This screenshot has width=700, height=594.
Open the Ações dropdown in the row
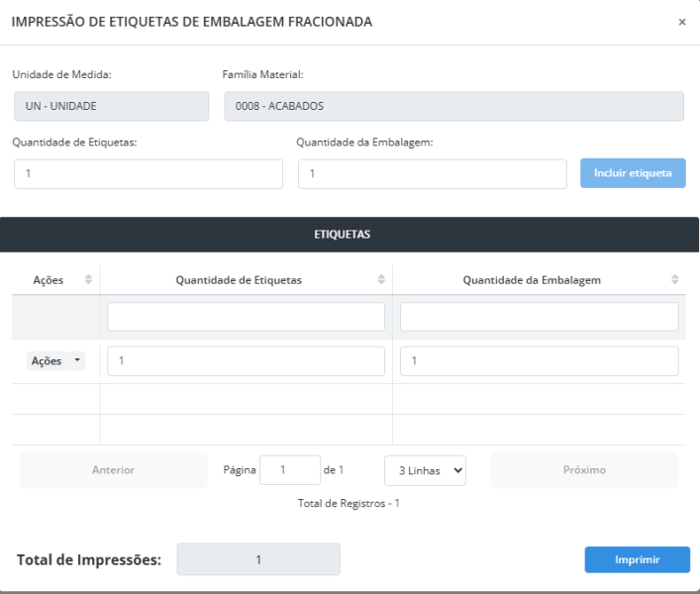[x=55, y=361]
